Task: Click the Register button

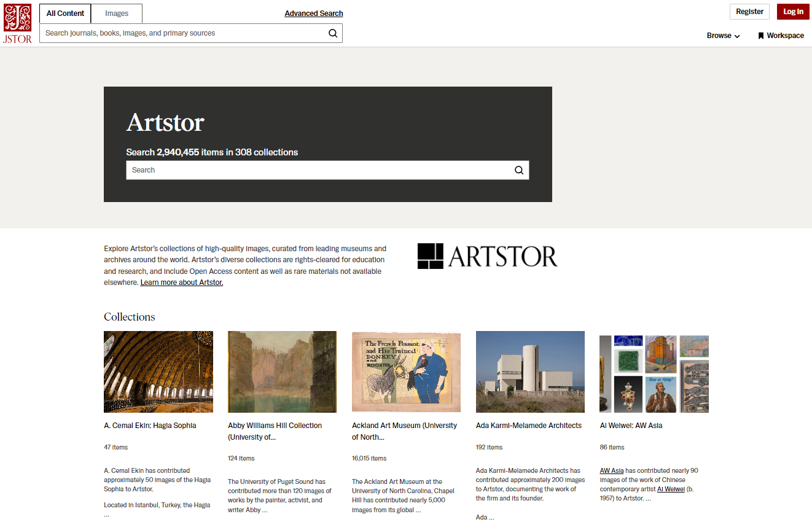Action: coord(749,12)
